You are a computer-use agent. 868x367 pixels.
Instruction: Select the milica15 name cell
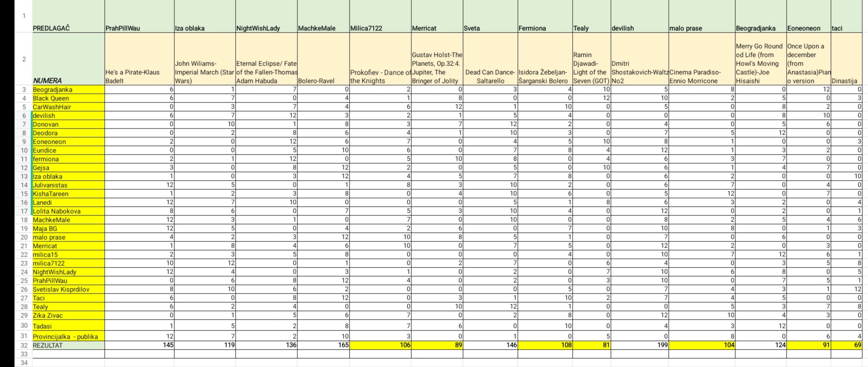(x=68, y=255)
